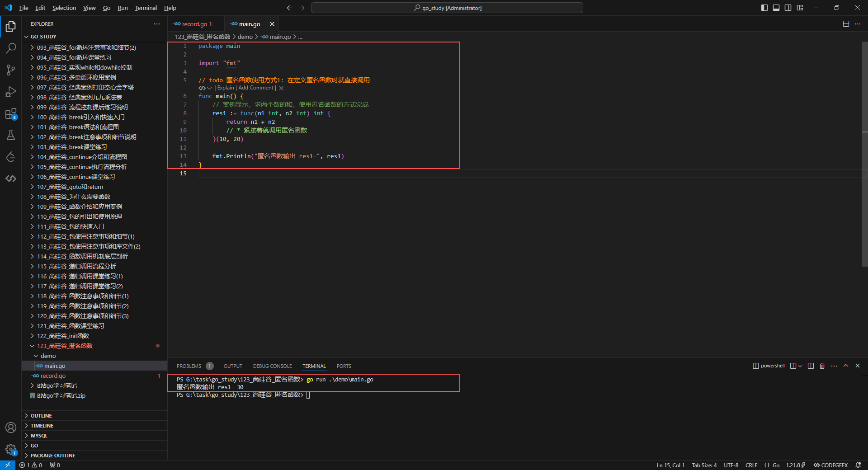Go back with the navigation arrow
Viewport: 868px width, 470px height.
click(290, 8)
